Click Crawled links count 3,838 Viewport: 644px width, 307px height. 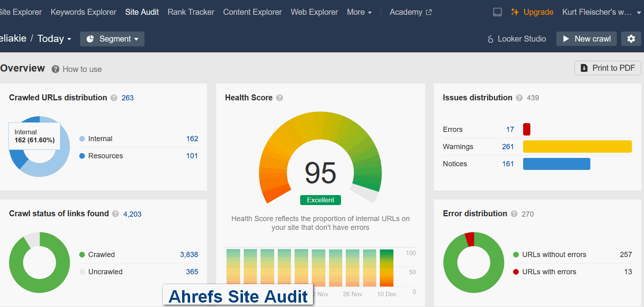[189, 255]
